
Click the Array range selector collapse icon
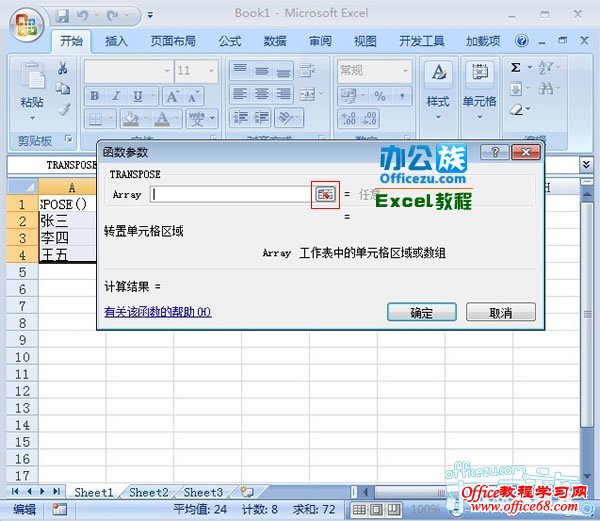click(x=325, y=194)
